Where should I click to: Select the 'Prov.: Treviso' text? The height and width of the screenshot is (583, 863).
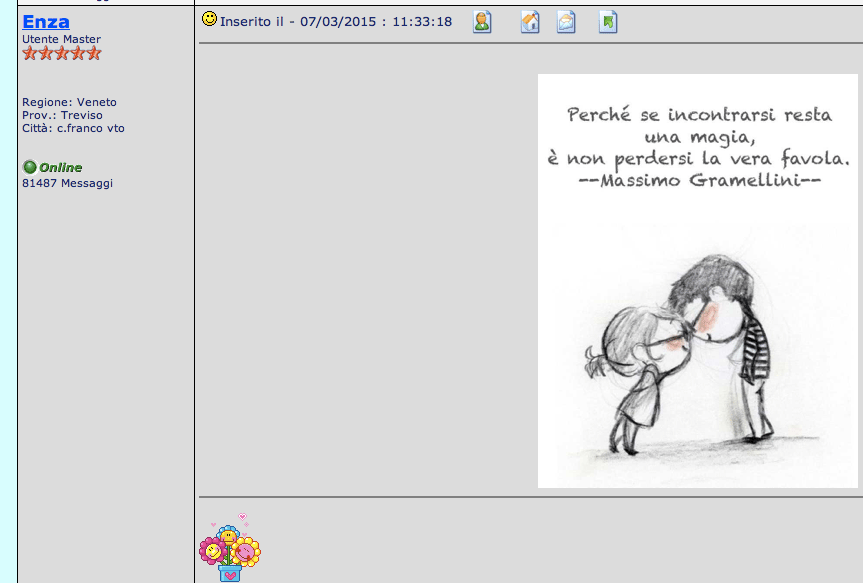[x=62, y=115]
